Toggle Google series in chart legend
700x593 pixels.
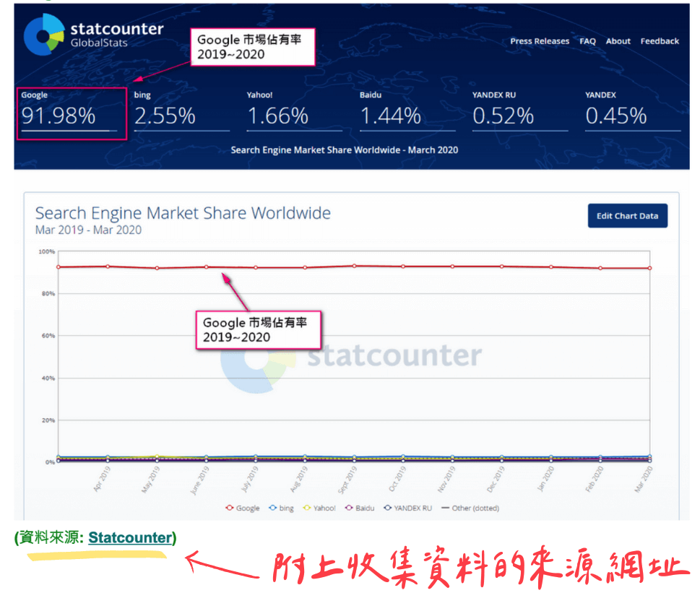[x=243, y=508]
